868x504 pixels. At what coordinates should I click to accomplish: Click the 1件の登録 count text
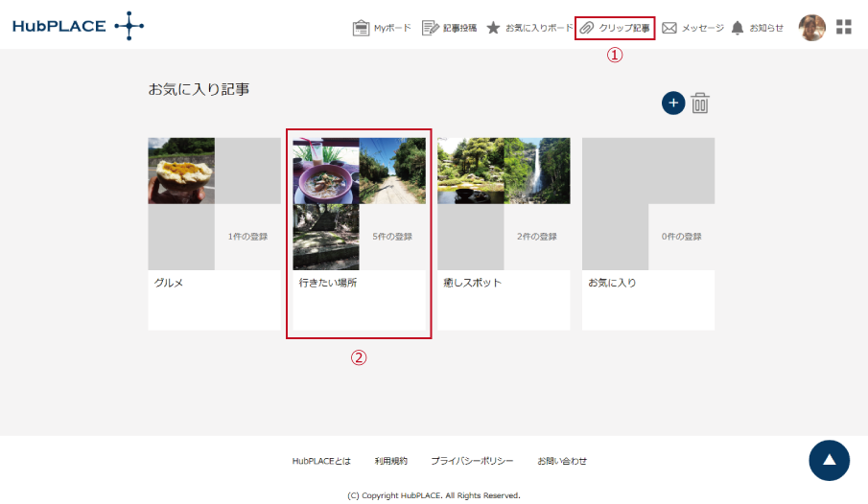coord(247,237)
